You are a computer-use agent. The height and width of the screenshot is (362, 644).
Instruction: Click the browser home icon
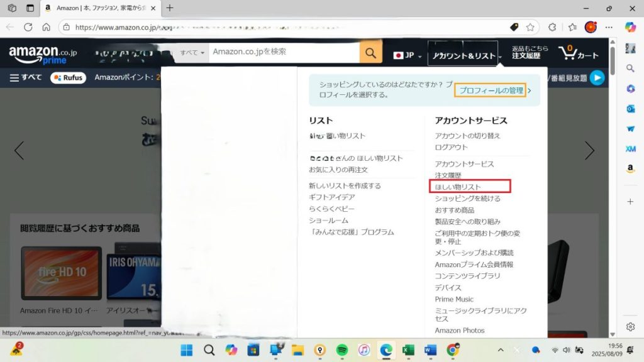[x=46, y=27]
